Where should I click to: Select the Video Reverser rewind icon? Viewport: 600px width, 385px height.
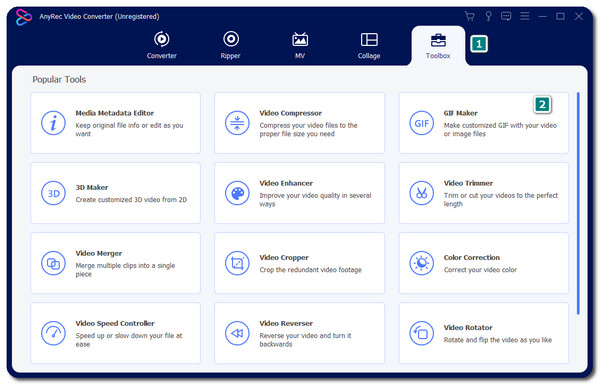(x=237, y=333)
